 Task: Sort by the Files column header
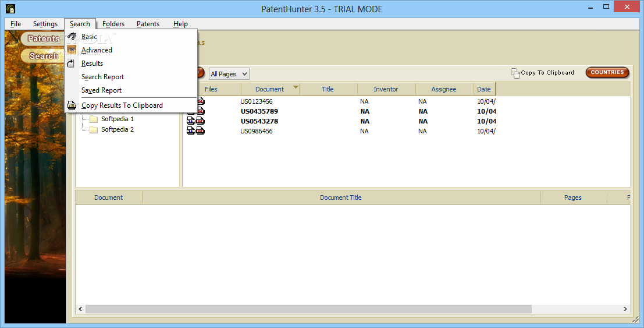pos(212,89)
